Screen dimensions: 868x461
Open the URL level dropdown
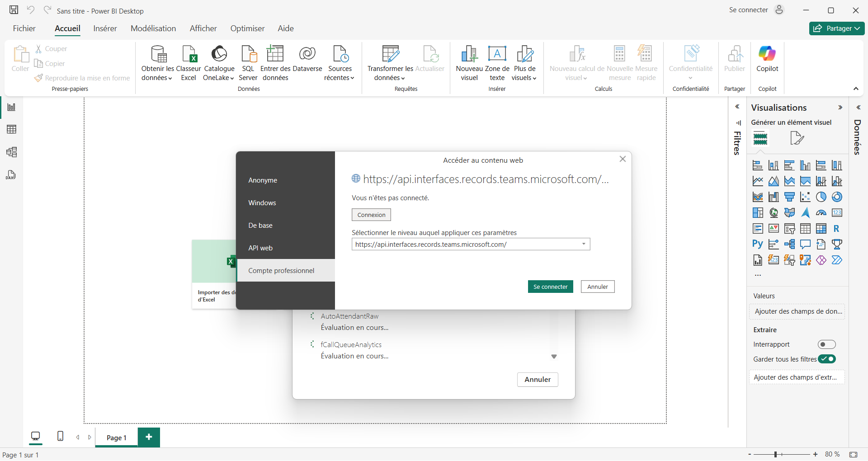click(x=584, y=244)
